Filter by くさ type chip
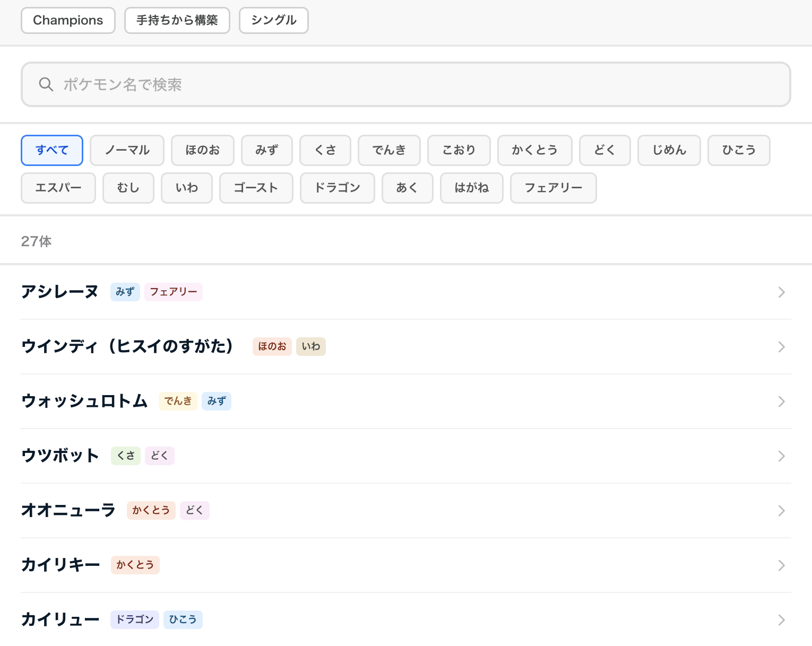 [x=325, y=150]
